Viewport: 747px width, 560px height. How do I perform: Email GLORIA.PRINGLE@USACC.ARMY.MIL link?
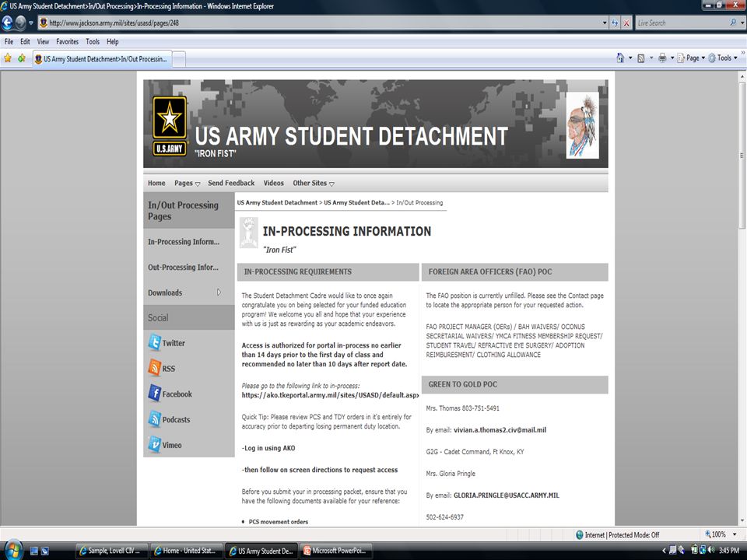click(x=507, y=495)
